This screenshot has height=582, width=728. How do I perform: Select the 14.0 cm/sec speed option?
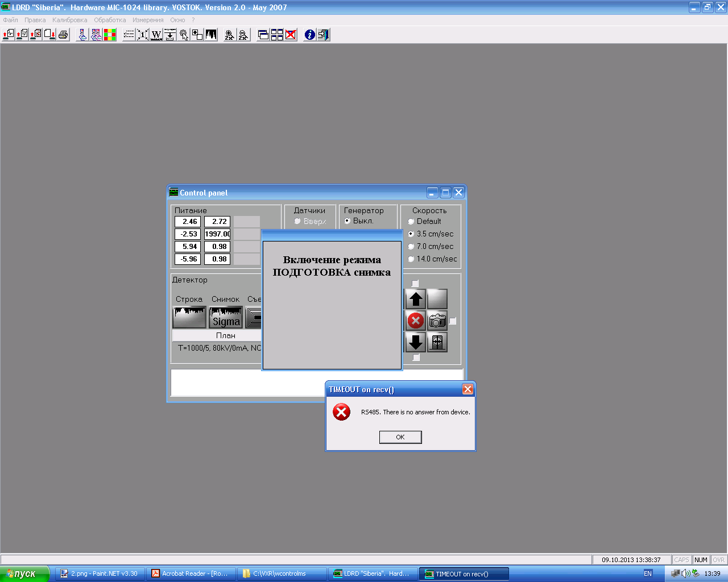411,259
